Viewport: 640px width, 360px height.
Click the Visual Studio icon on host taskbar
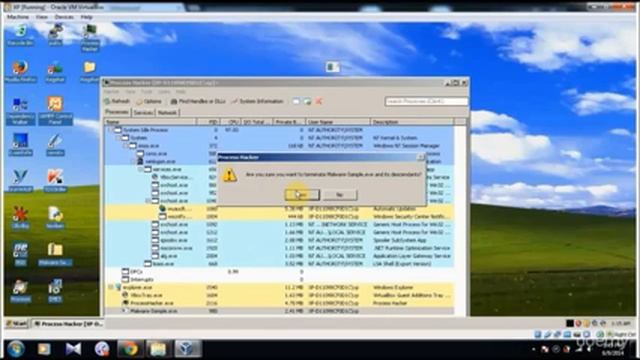click(73, 349)
